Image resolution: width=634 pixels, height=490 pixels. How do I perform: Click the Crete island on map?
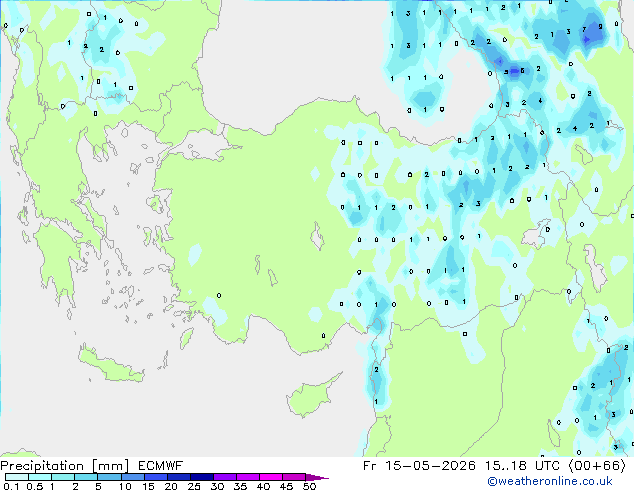pos(111,365)
